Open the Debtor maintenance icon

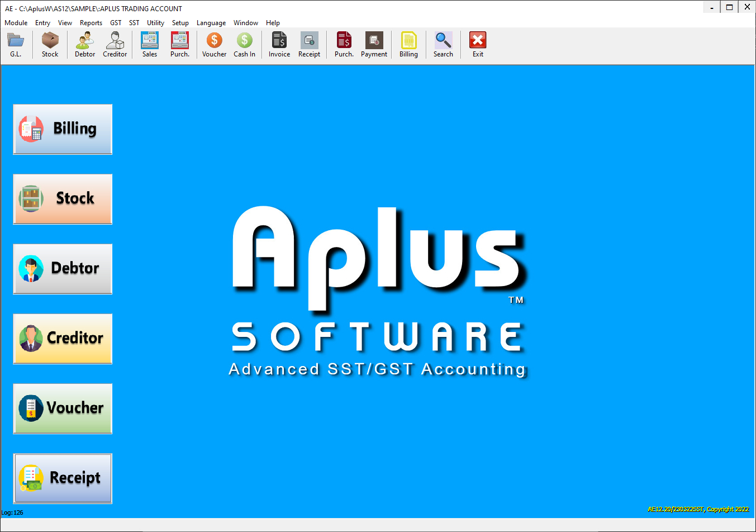(x=84, y=44)
